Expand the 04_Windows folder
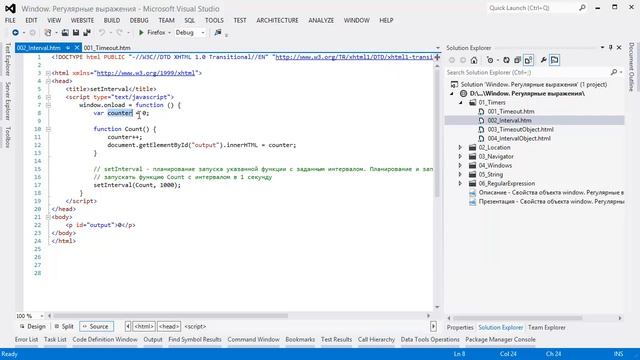Viewport: 640px width, 360px height. click(460, 165)
